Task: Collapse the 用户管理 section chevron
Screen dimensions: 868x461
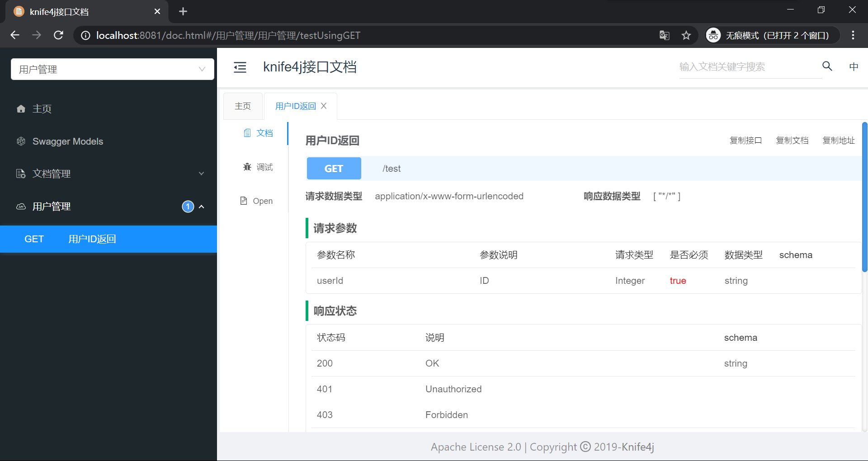Action: [x=202, y=207]
